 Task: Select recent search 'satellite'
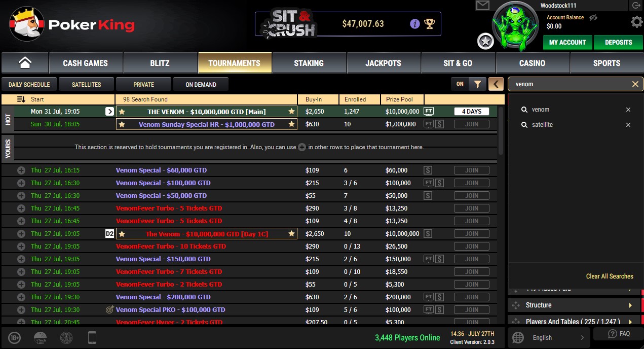click(x=542, y=125)
